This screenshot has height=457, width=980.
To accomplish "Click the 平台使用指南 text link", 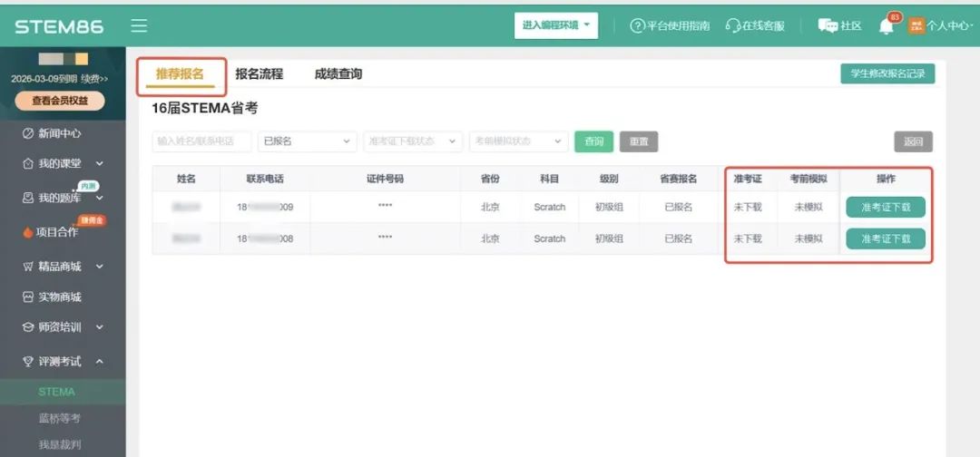I will pos(678,26).
